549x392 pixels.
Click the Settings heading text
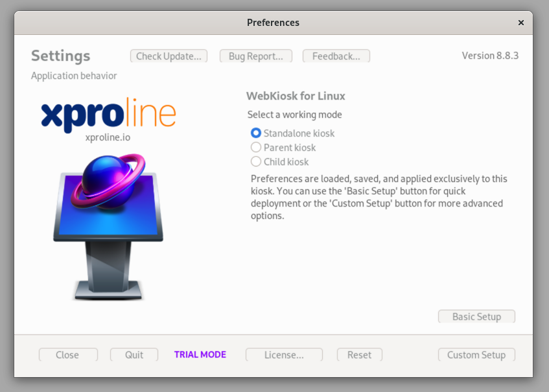click(x=60, y=56)
